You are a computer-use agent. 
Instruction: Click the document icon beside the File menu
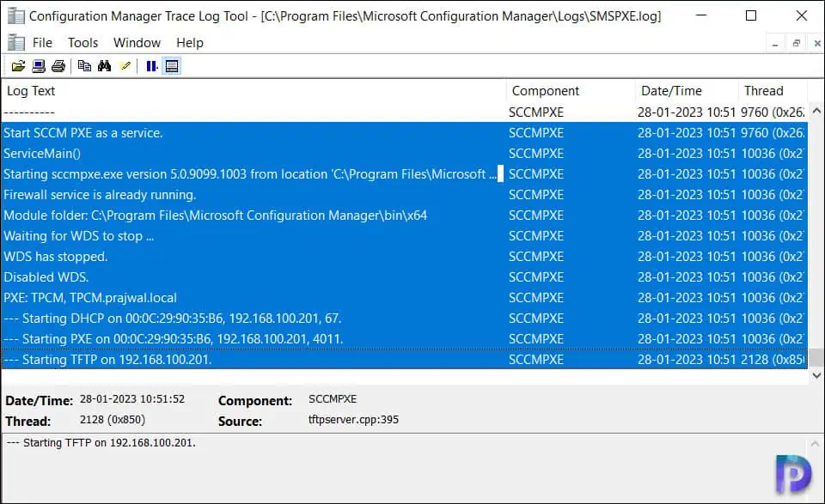coord(16,43)
